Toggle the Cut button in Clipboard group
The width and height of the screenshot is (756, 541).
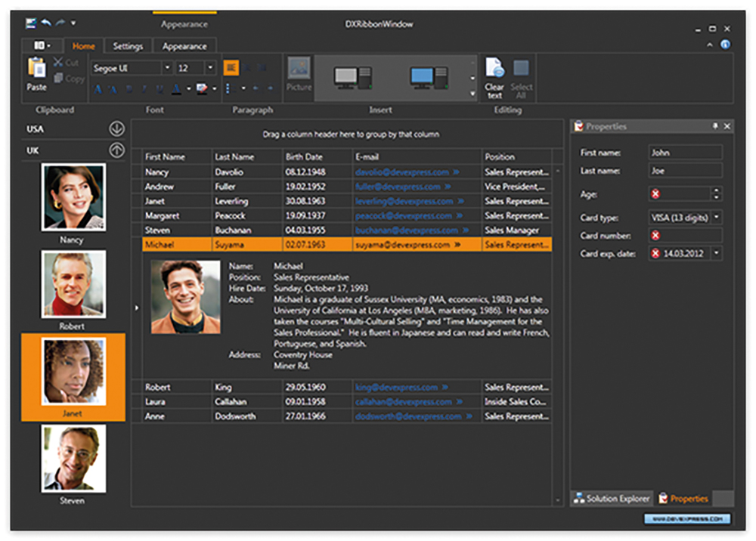pos(67,63)
